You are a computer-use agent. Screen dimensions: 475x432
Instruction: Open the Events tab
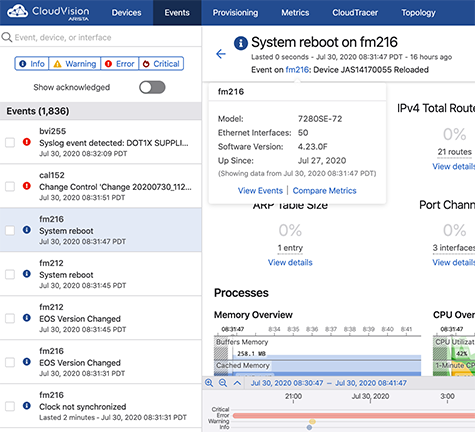coord(177,13)
